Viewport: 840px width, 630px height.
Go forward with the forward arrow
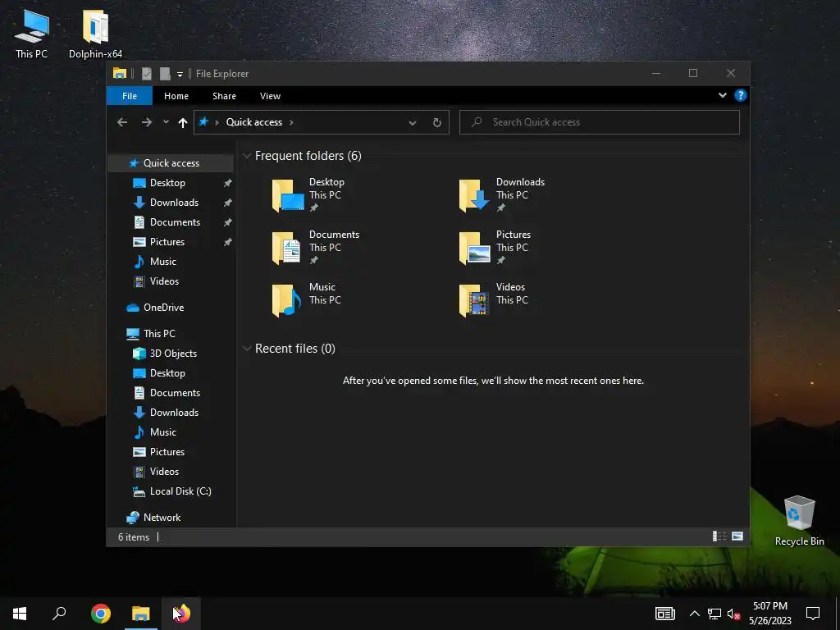coord(146,122)
